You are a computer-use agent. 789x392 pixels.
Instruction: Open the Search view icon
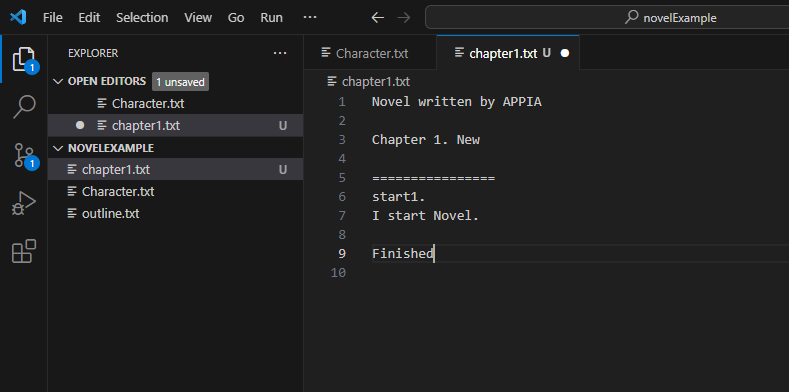tap(24, 107)
